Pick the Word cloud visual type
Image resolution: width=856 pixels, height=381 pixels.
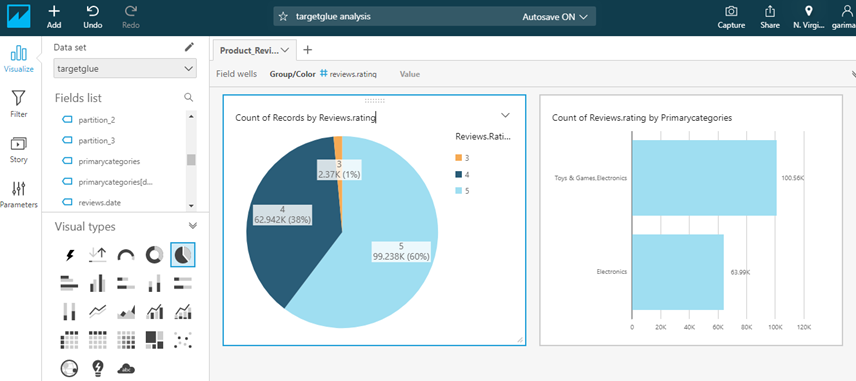coord(126,368)
